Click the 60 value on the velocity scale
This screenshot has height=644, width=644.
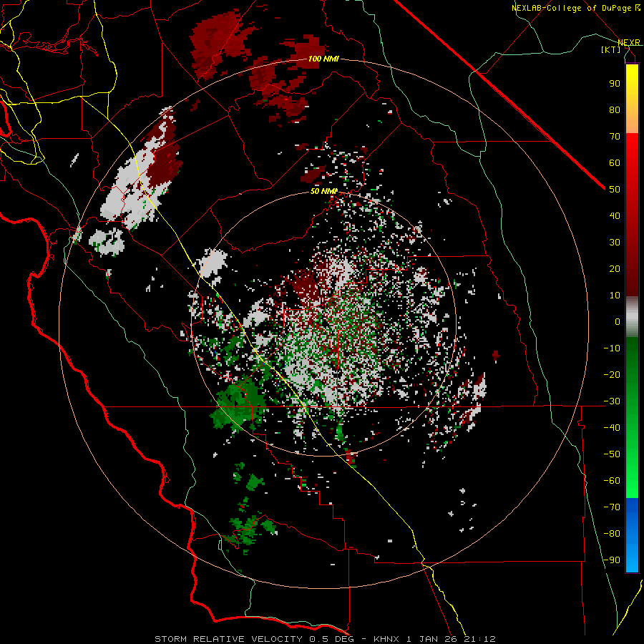615,163
